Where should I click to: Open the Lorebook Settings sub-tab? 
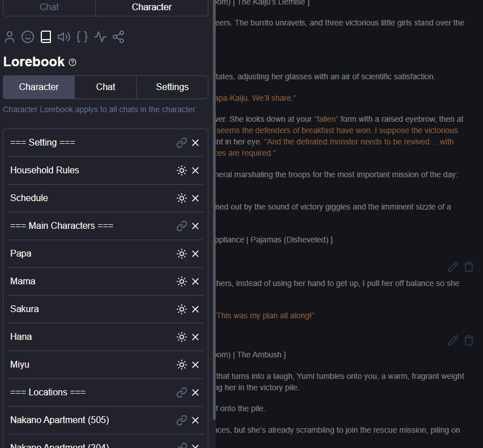(172, 87)
